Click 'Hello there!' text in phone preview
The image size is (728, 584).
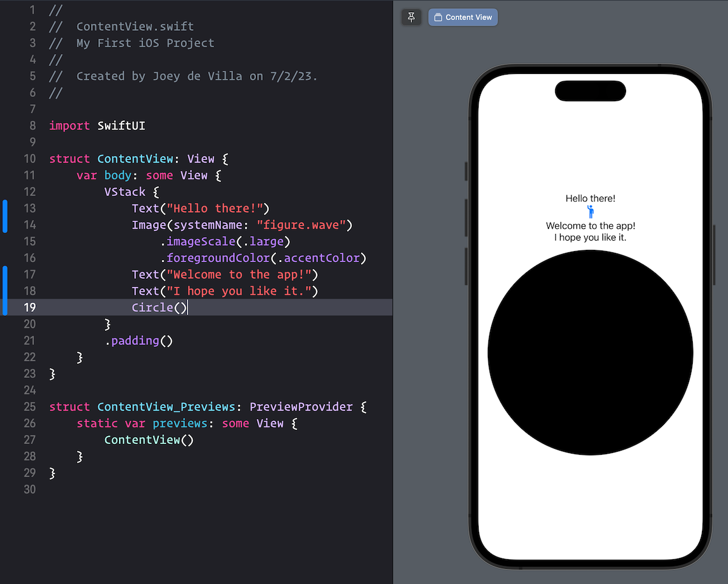[590, 198]
